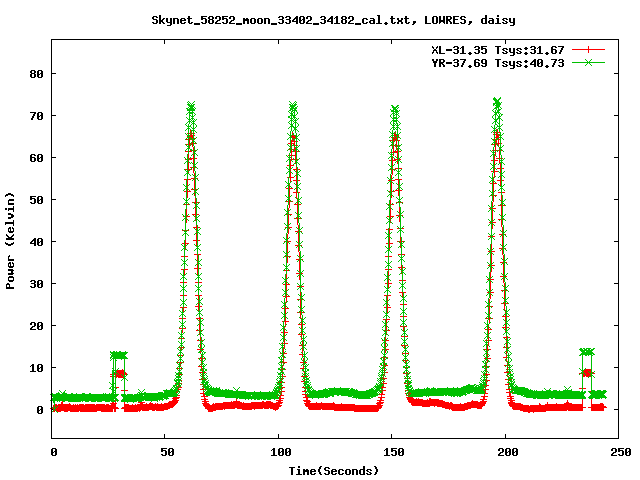Click the green YR legend line sample
640x480 pixels.
click(588, 62)
